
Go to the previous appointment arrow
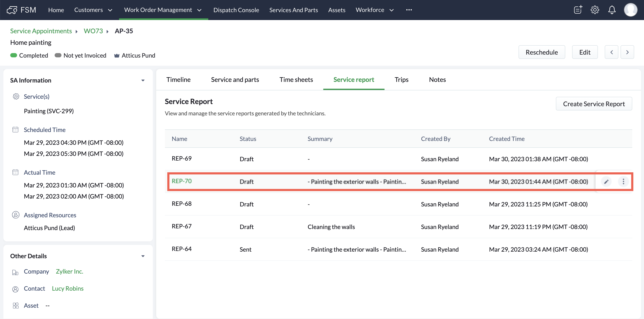point(611,52)
